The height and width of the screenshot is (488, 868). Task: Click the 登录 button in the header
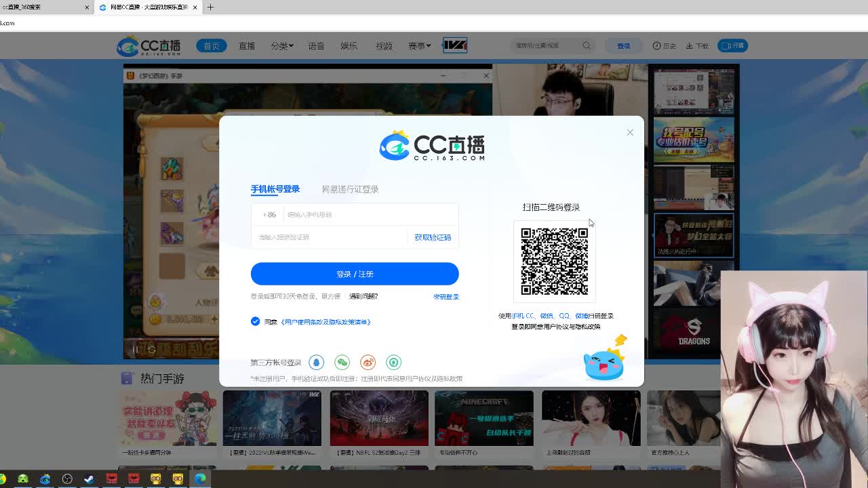(x=623, y=46)
